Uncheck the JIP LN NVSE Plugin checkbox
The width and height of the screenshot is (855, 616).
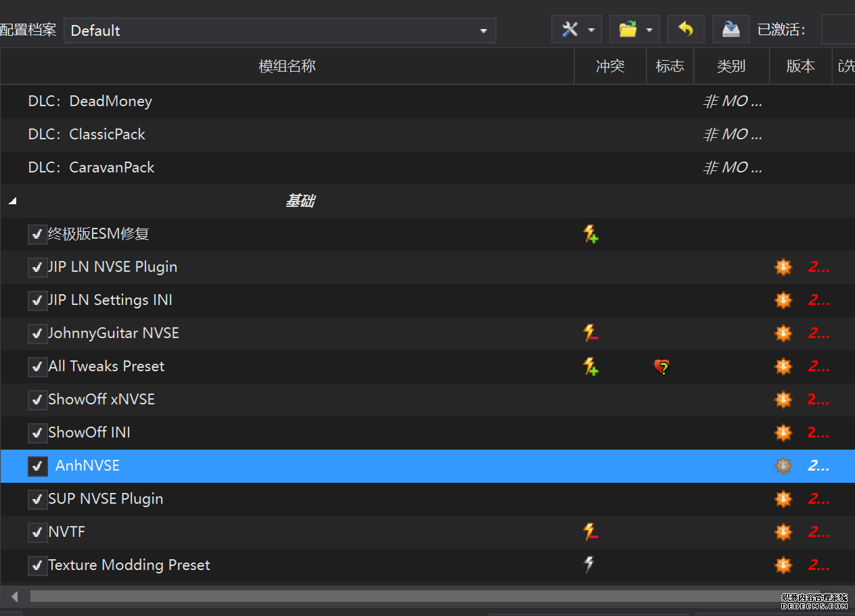coord(37,267)
